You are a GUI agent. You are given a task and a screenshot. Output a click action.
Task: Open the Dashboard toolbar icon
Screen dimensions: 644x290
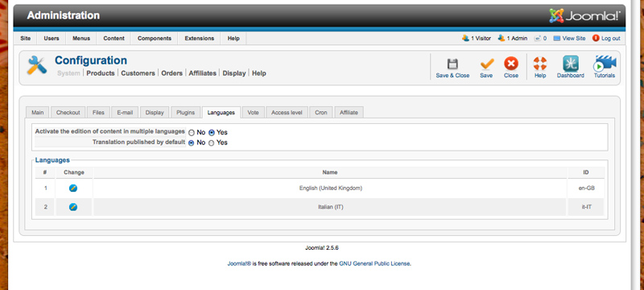pyautogui.click(x=571, y=64)
